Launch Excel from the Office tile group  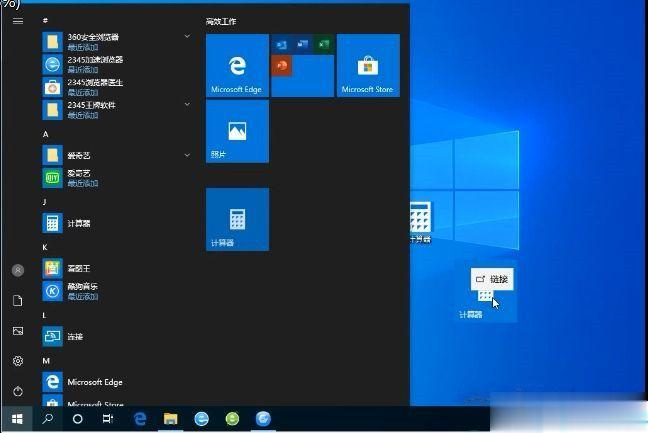[x=324, y=44]
